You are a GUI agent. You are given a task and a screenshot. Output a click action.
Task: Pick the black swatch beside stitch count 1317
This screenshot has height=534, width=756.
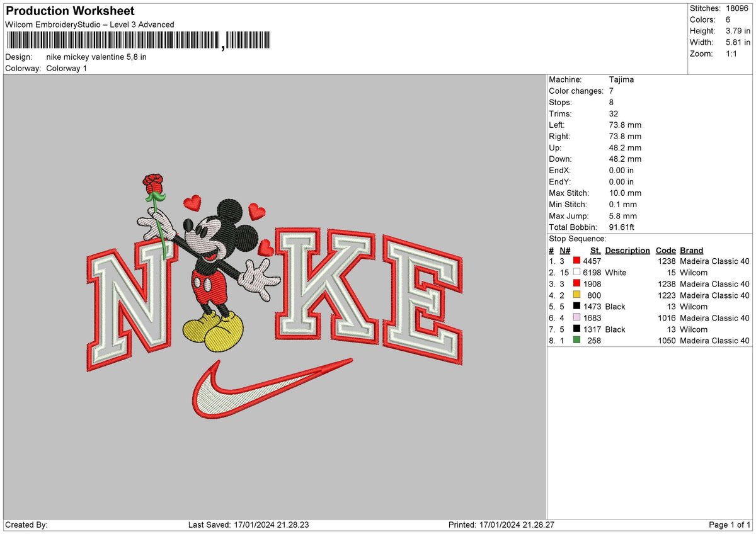point(576,329)
